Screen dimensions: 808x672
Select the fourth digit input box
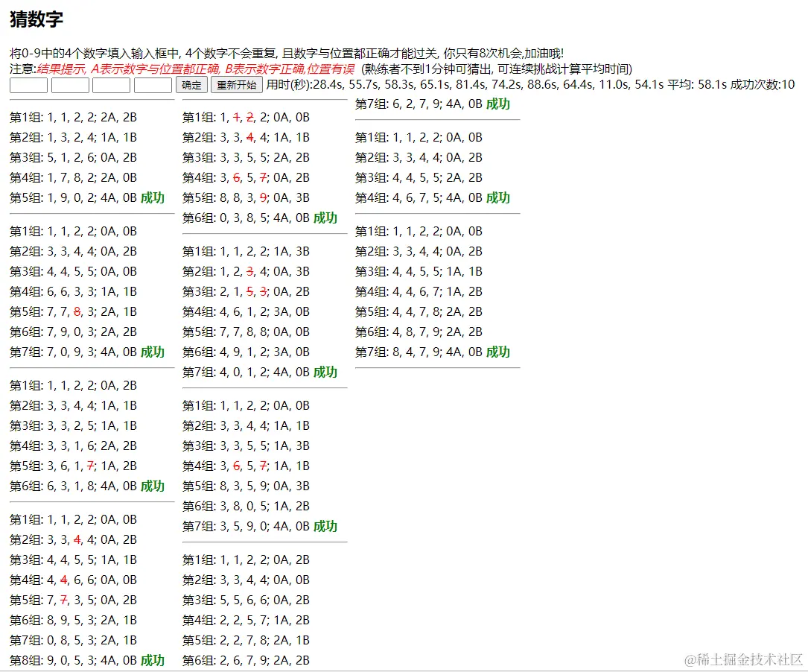point(153,85)
